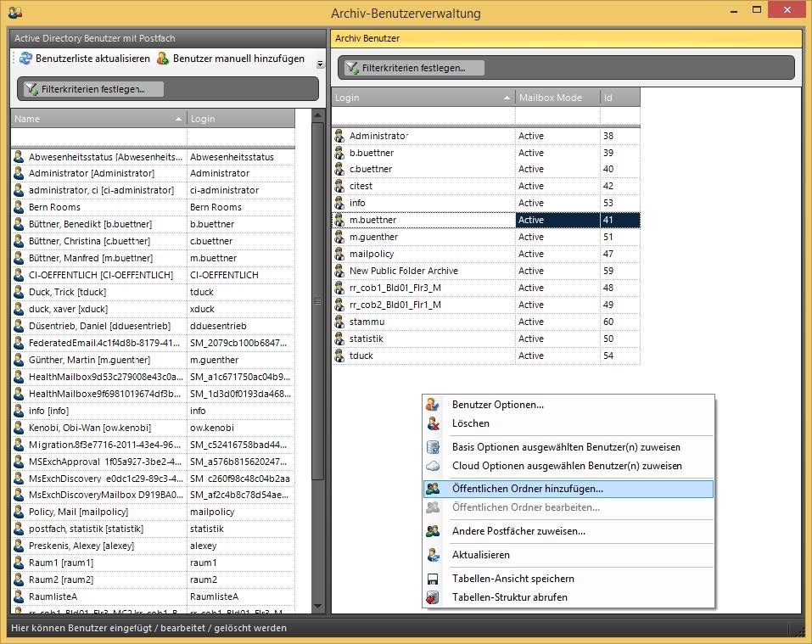Click the floppy disk icon for Tabellen-Ansicht speichern
812x644 pixels.
pyautogui.click(x=434, y=579)
